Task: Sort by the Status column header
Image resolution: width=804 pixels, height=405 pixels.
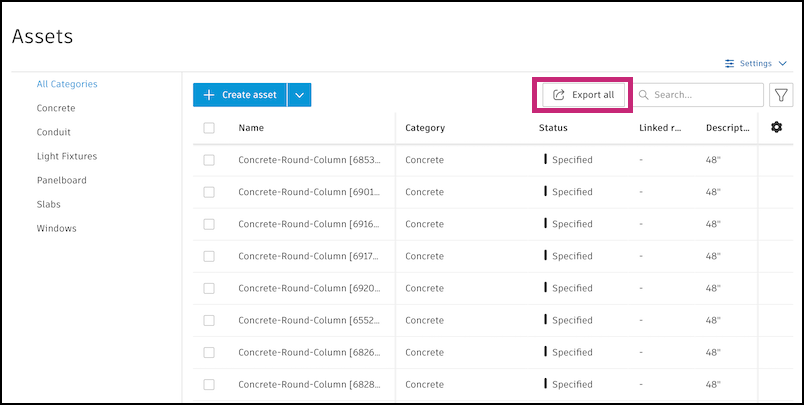Action: pos(553,128)
